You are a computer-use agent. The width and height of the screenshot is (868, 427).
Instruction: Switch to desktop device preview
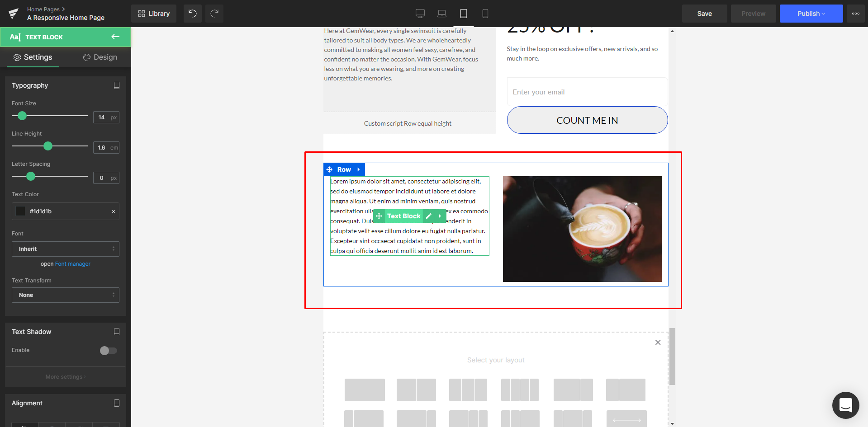pos(420,14)
